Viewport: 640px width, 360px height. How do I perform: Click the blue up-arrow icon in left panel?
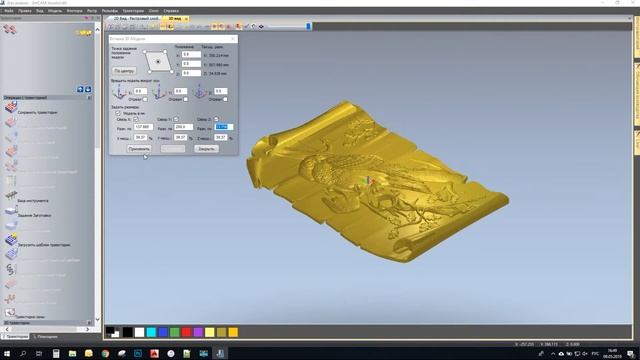coord(80,89)
